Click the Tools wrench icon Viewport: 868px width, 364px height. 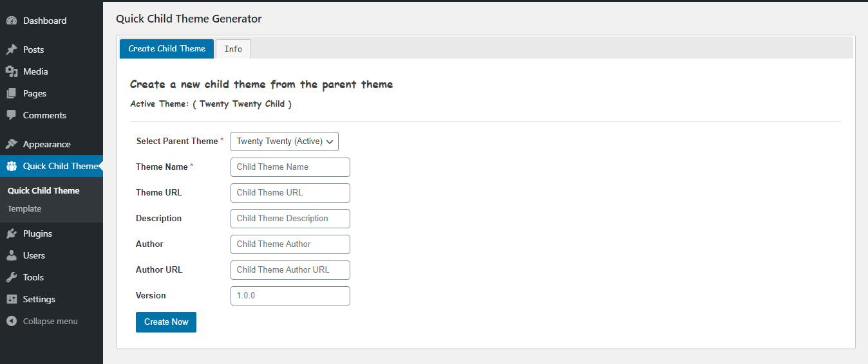[12, 277]
